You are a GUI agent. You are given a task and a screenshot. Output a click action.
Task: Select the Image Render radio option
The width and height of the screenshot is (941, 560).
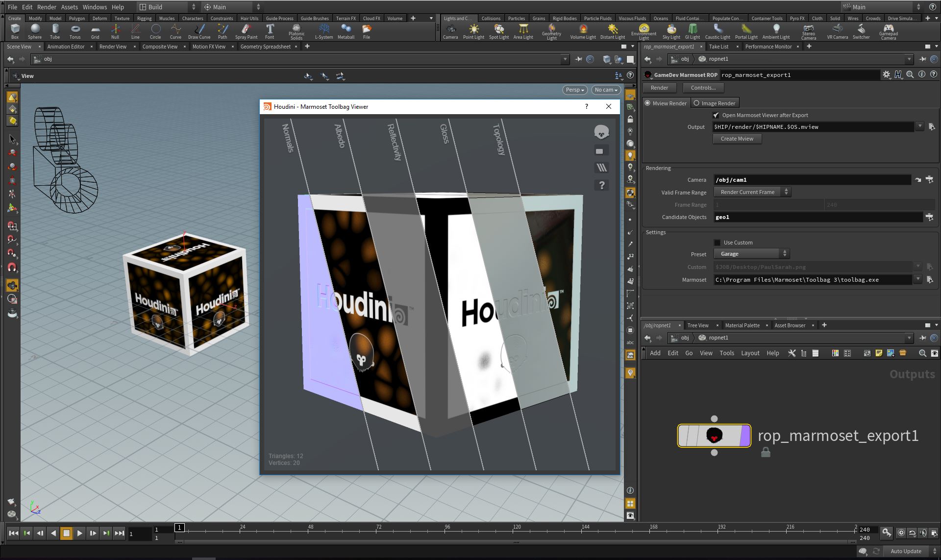pyautogui.click(x=696, y=103)
